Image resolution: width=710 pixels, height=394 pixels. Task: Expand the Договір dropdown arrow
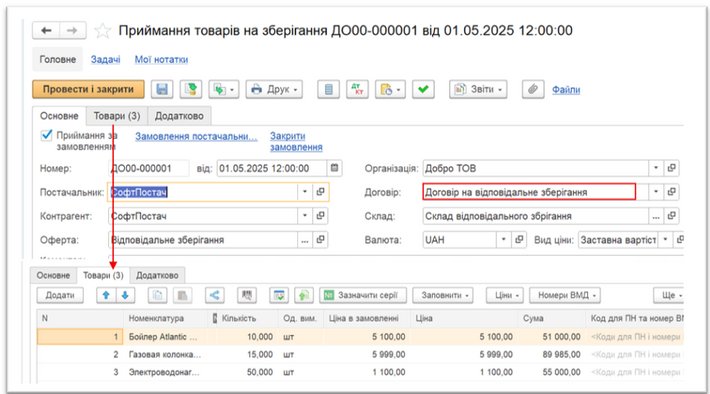[x=656, y=192]
